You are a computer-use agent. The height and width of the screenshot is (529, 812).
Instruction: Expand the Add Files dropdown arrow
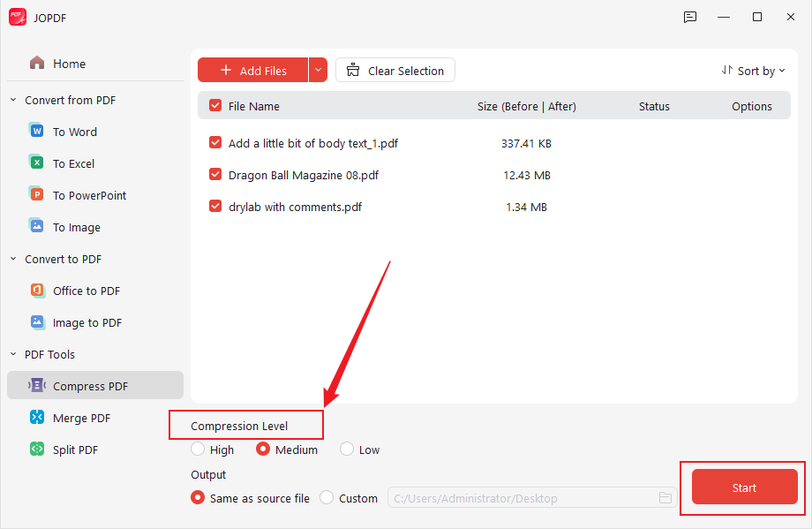coord(318,70)
